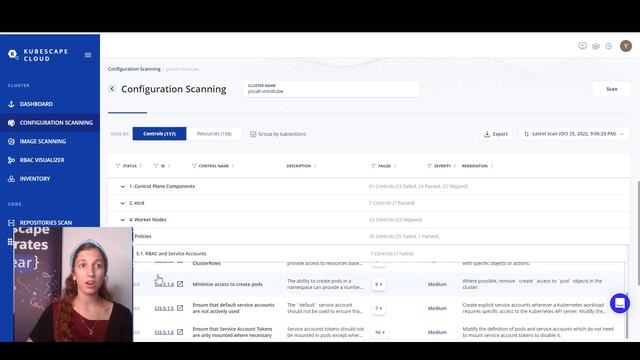Filter by the Failed column

pyautogui.click(x=373, y=166)
